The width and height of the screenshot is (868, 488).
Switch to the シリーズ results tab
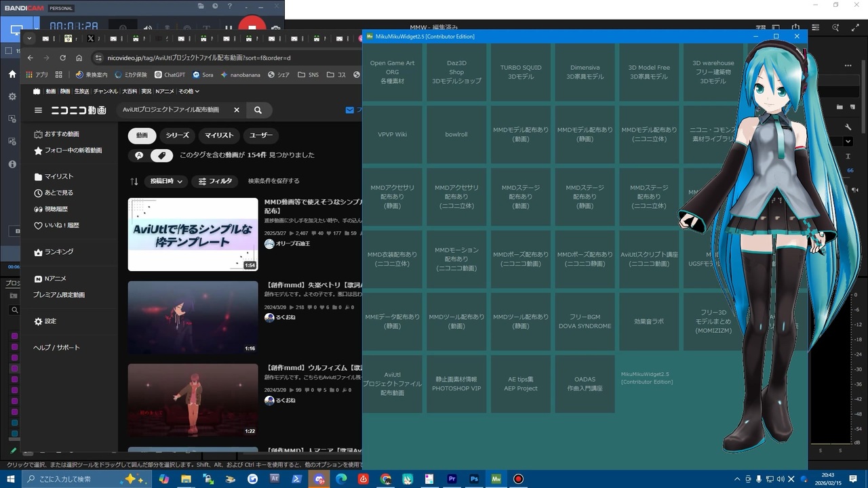[178, 136]
